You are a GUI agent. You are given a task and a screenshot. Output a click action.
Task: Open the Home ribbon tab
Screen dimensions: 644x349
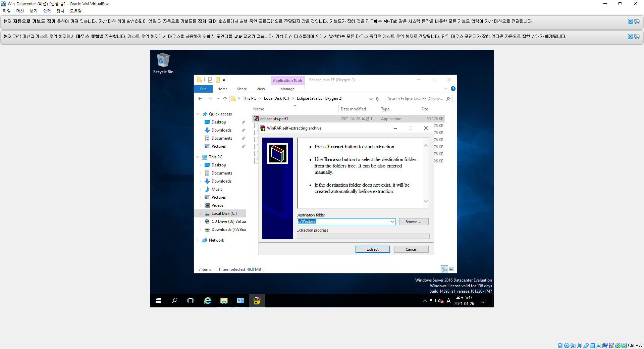pyautogui.click(x=222, y=89)
